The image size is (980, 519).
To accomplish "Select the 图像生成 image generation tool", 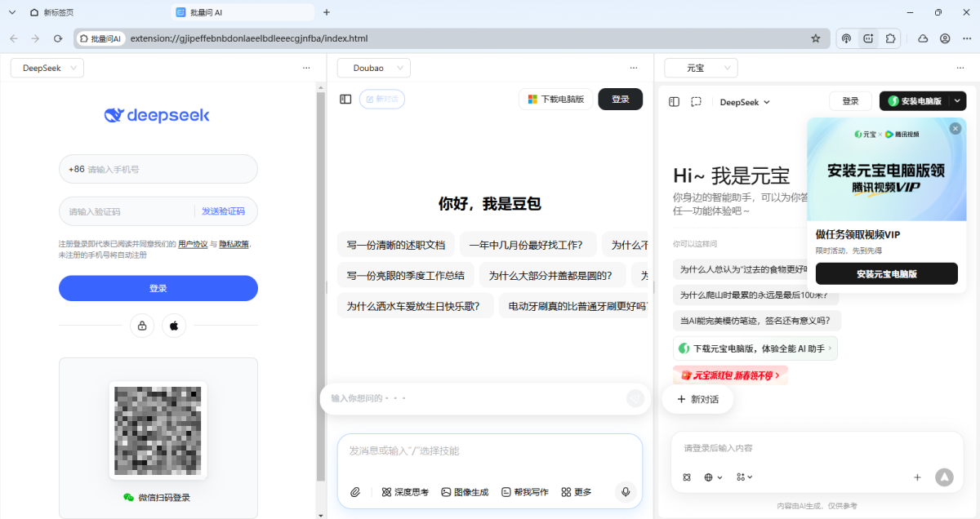I will (x=465, y=491).
